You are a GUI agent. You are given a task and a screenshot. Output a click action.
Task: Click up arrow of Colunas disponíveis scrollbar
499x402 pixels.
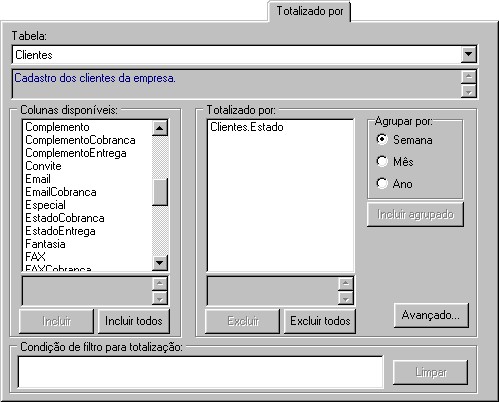point(160,128)
